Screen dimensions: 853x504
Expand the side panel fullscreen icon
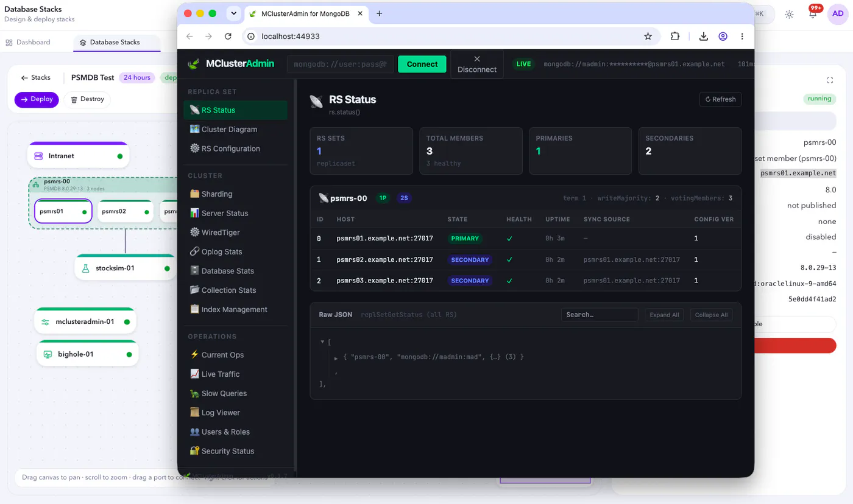pyautogui.click(x=829, y=80)
